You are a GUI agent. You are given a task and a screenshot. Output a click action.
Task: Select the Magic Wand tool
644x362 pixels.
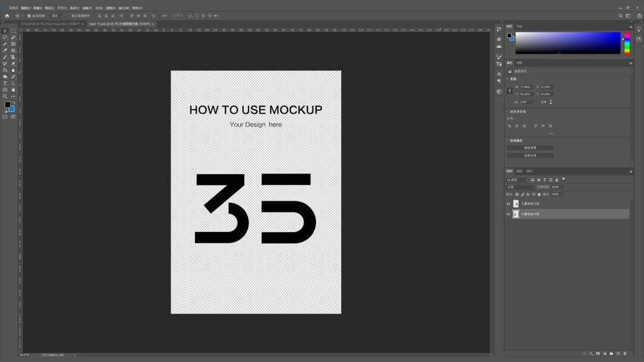13,37
